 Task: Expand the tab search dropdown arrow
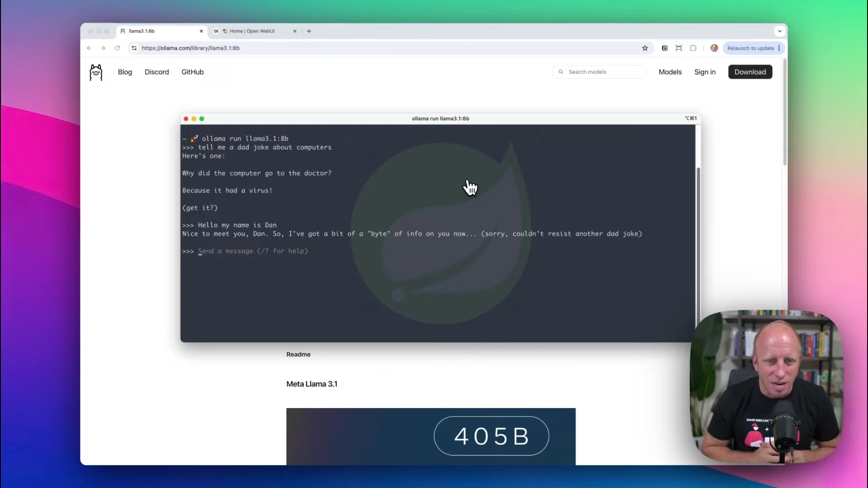(x=779, y=31)
